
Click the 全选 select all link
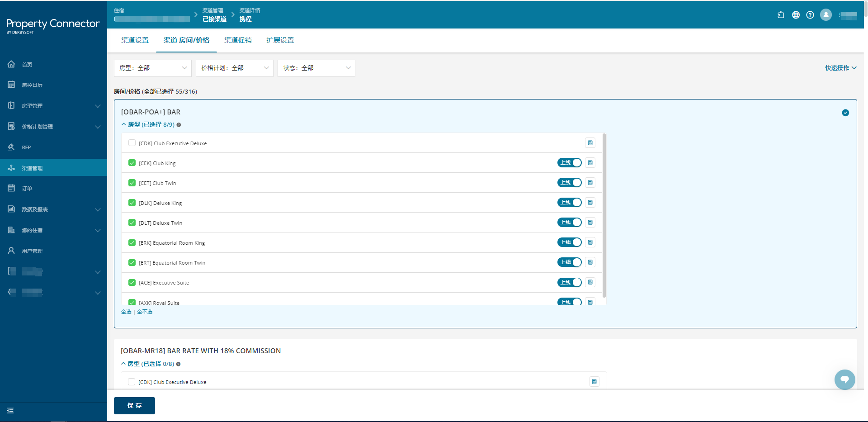(126, 312)
